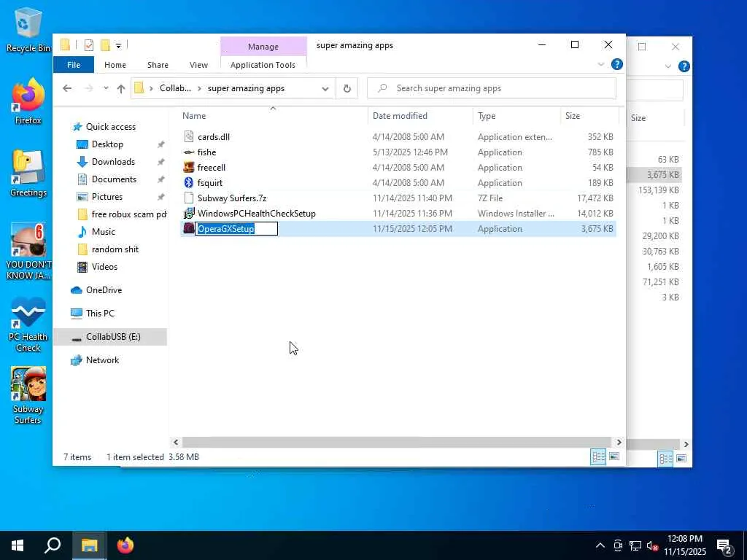Viewport: 747px width, 560px height.
Task: Toggle details view in the background window
Action: pos(665,459)
